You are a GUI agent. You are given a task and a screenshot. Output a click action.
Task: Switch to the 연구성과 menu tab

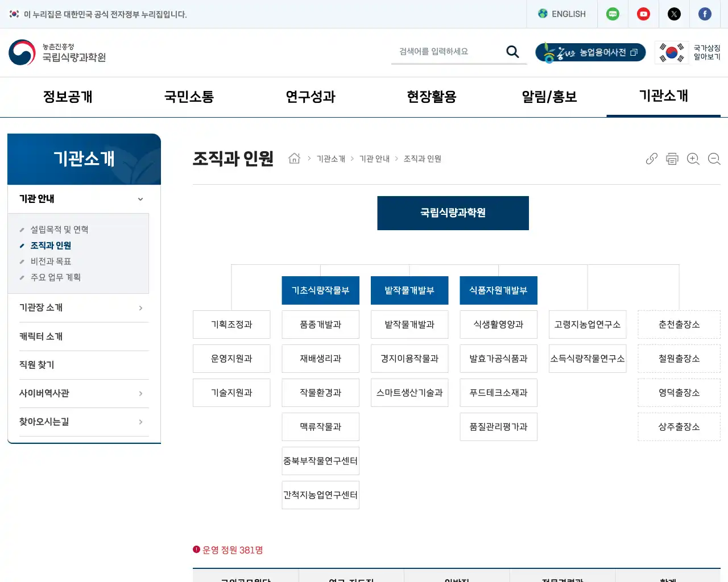tap(310, 97)
